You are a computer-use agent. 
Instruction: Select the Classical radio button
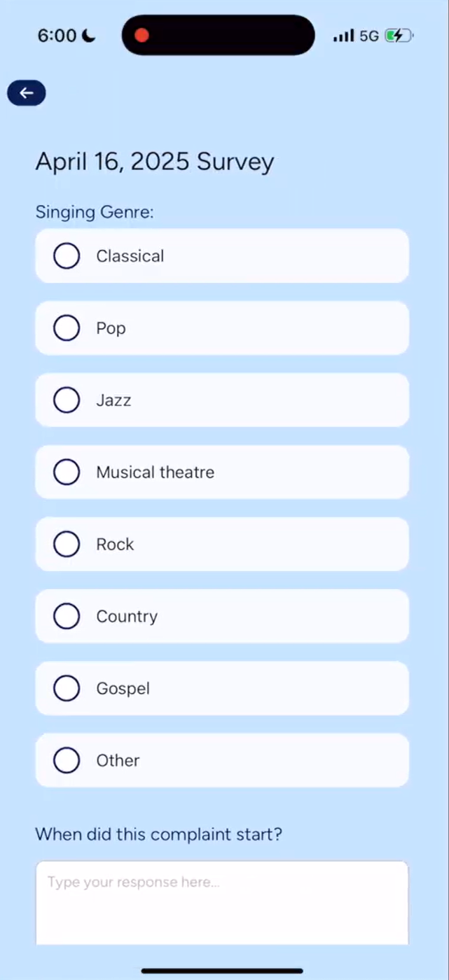tap(67, 256)
